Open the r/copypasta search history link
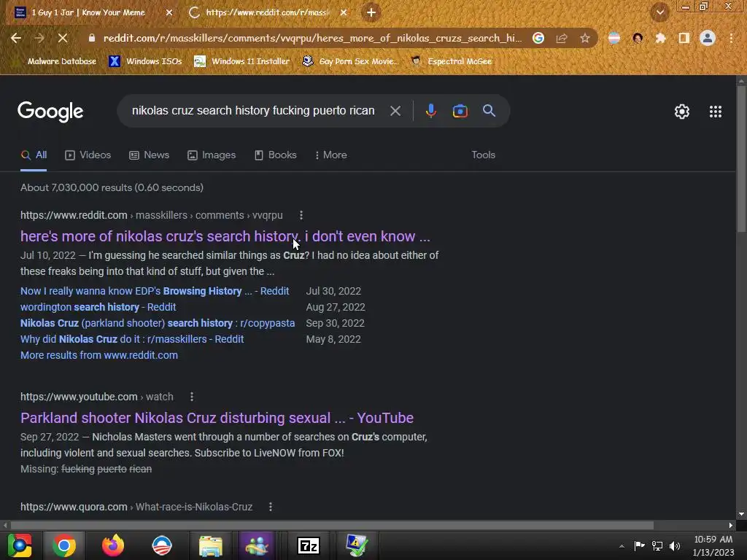 pos(158,323)
